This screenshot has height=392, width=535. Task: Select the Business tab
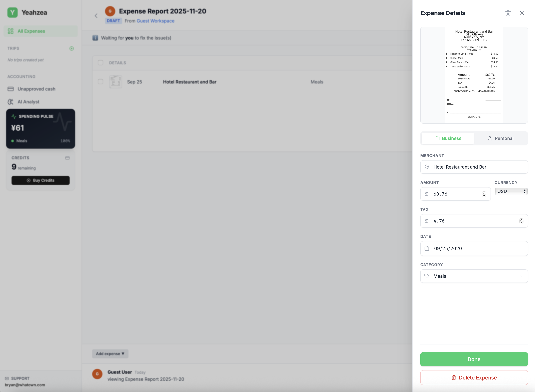click(x=448, y=138)
